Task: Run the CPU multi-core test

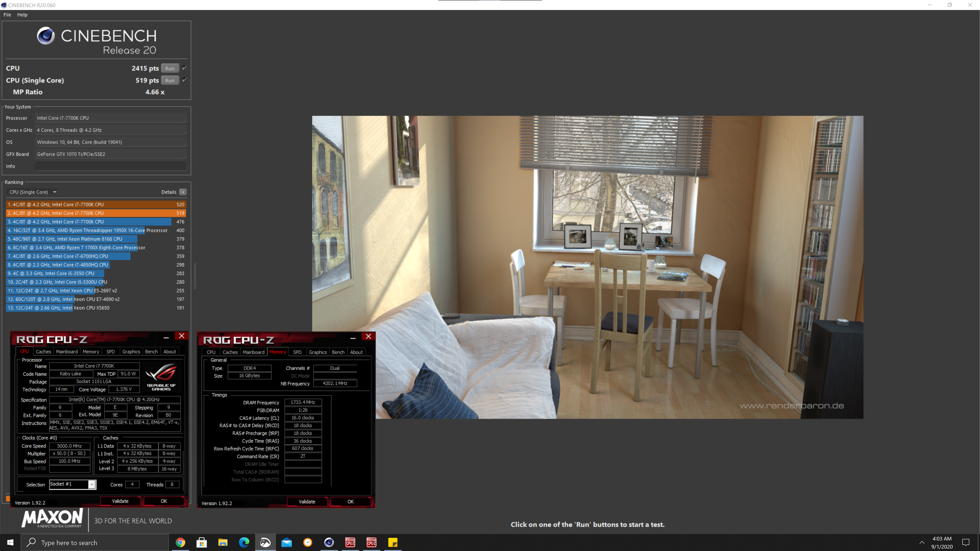Action: point(170,68)
